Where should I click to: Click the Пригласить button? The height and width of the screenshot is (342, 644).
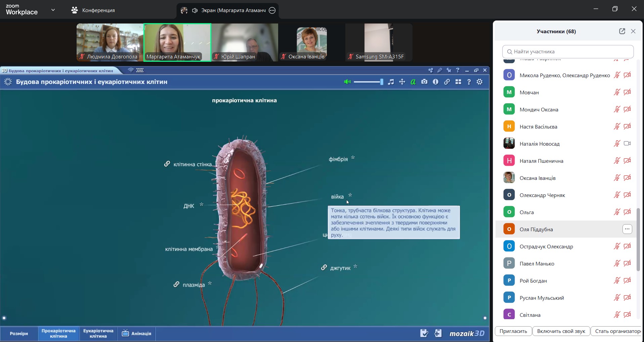[513, 331]
